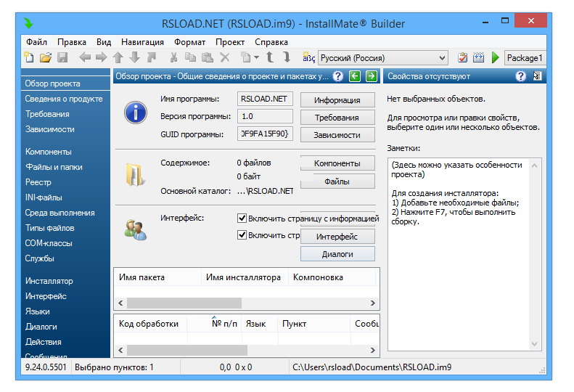Select INI-файлы in sidebar

pos(44,197)
